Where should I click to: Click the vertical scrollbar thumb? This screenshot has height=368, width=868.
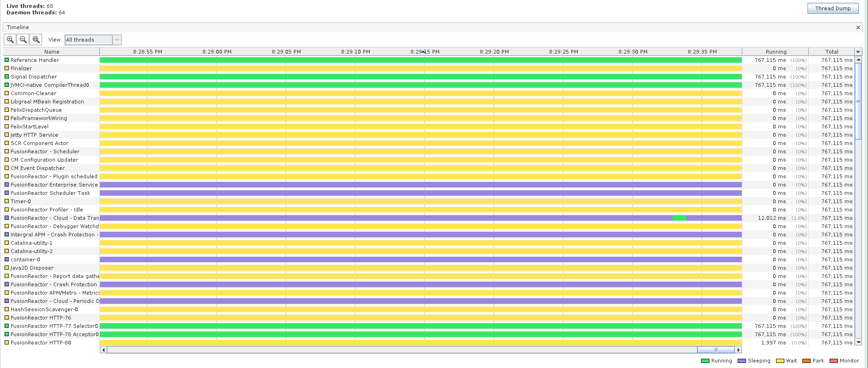(859, 101)
